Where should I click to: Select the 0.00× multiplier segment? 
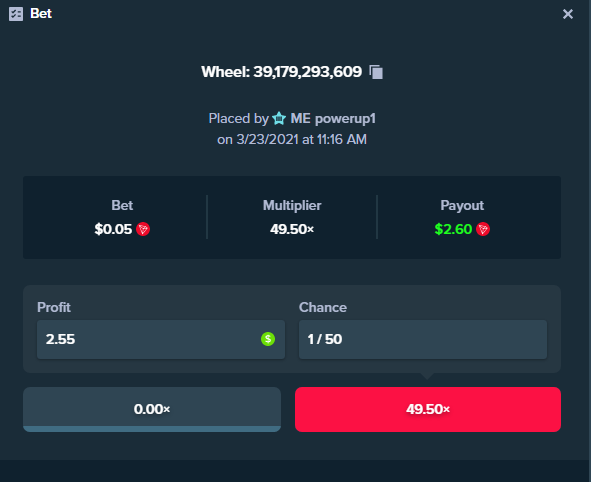(152, 409)
